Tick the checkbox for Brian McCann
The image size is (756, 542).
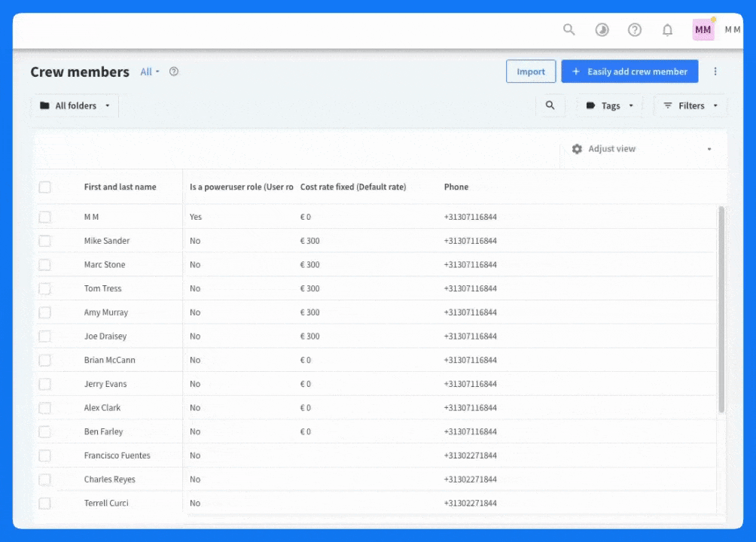tap(45, 361)
